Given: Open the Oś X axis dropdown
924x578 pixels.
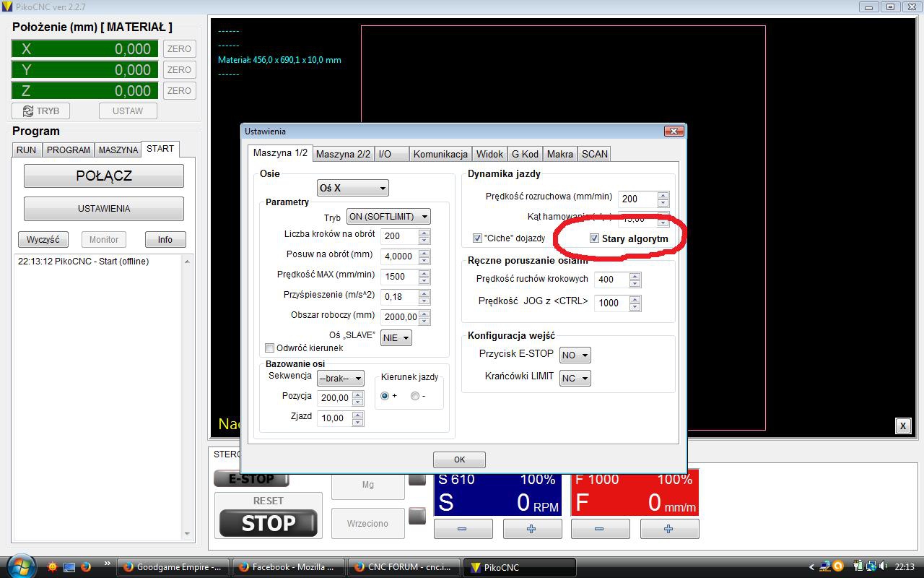Looking at the screenshot, I should pos(352,188).
